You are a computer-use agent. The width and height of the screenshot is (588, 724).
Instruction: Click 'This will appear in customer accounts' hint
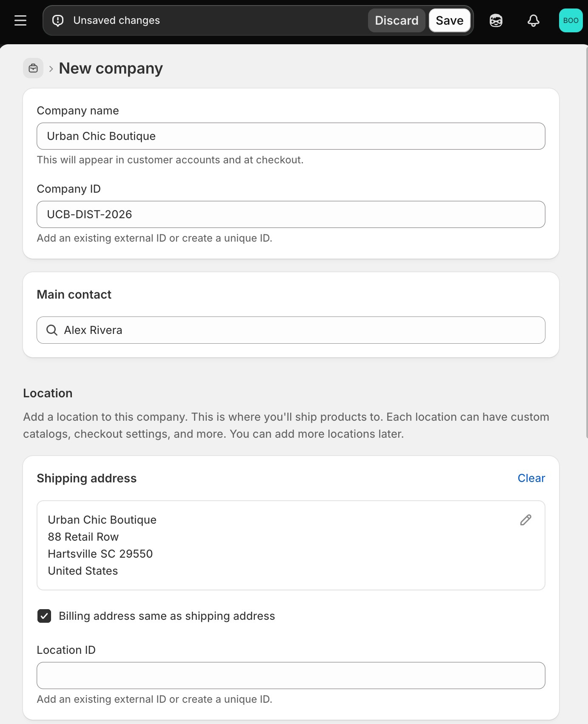[x=170, y=160]
